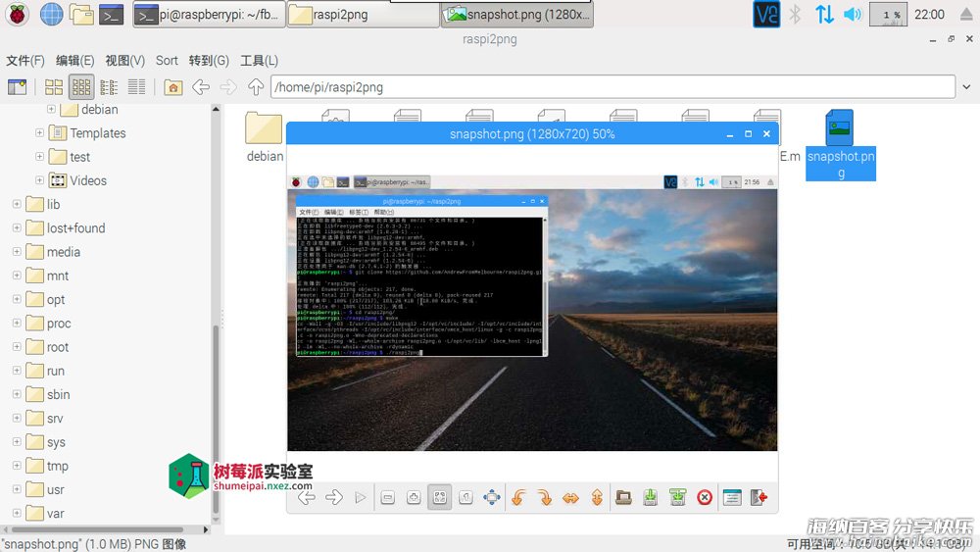Image resolution: width=980 pixels, height=552 pixels.
Task: Switch to compact list view
Action: click(109, 87)
